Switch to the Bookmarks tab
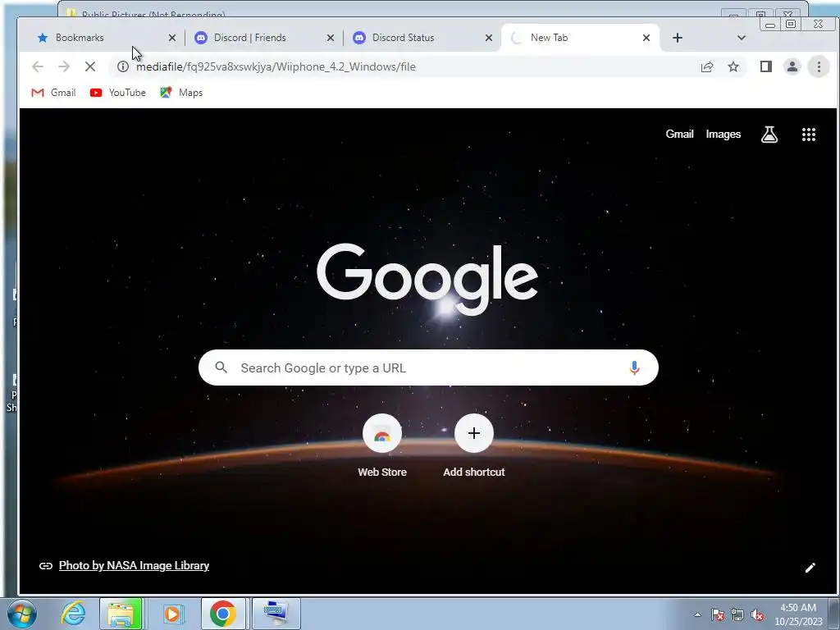The image size is (840, 630). point(102,38)
